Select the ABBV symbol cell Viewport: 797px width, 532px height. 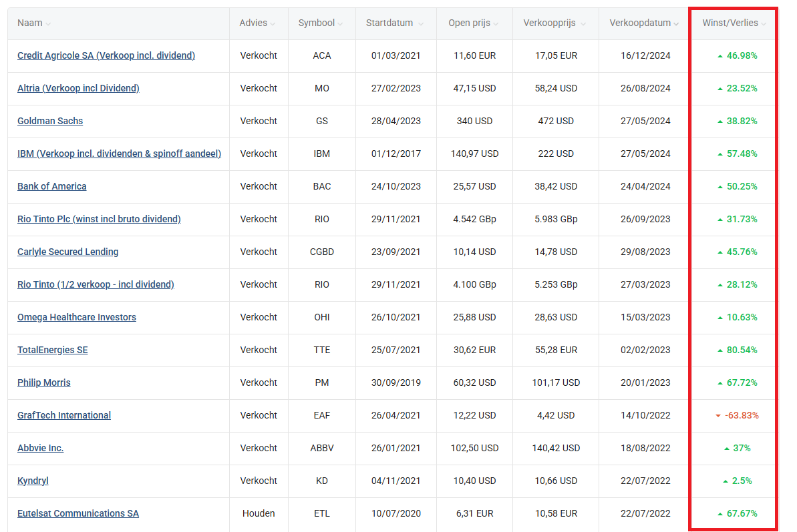pyautogui.click(x=322, y=448)
